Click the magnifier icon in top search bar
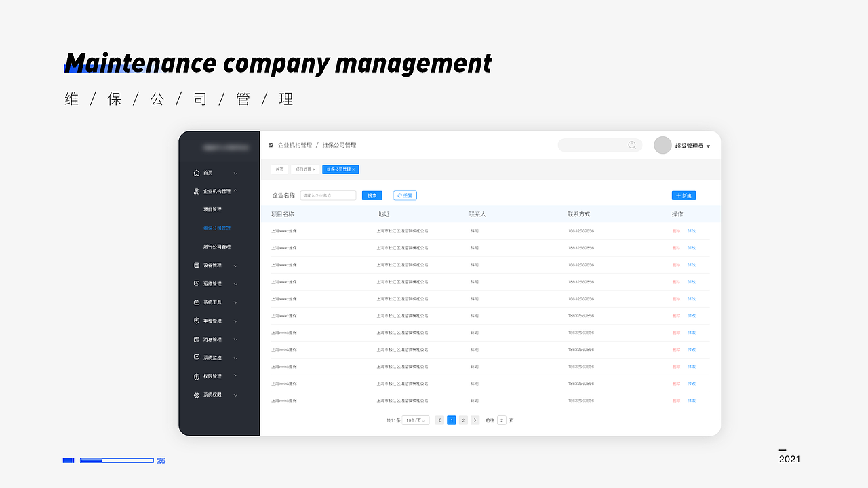The width and height of the screenshot is (868, 488). tap(632, 145)
